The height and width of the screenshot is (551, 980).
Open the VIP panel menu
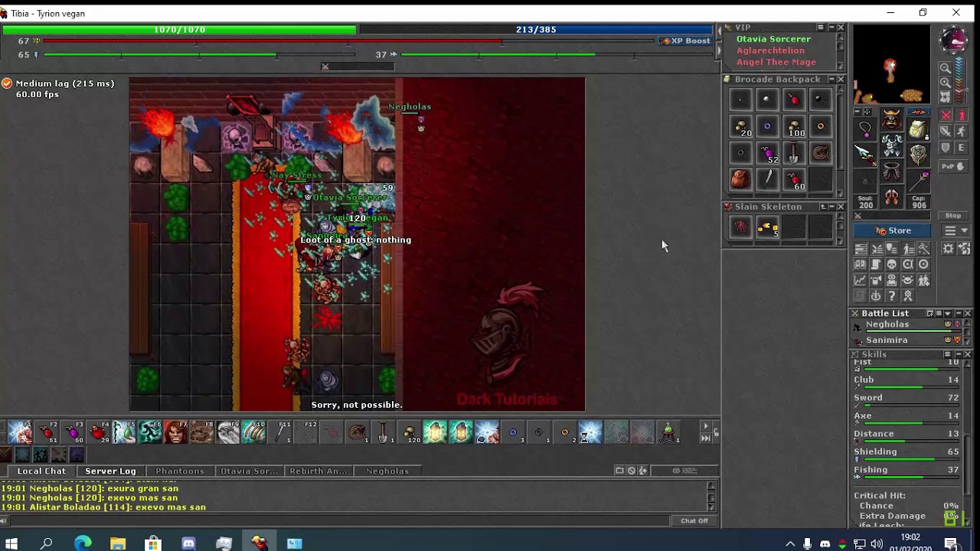(x=820, y=28)
